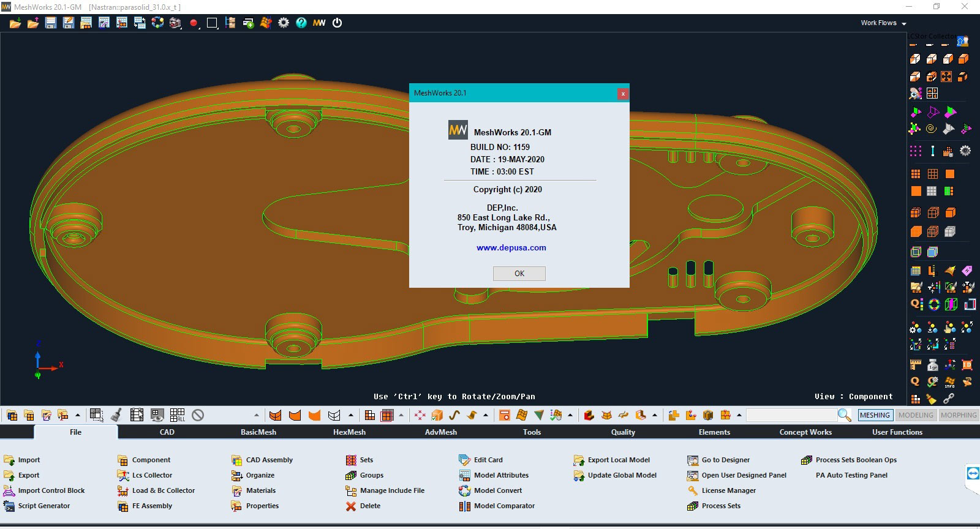Click the open-file folder icon with green arrow
The width and height of the screenshot is (980, 529).
[15, 23]
